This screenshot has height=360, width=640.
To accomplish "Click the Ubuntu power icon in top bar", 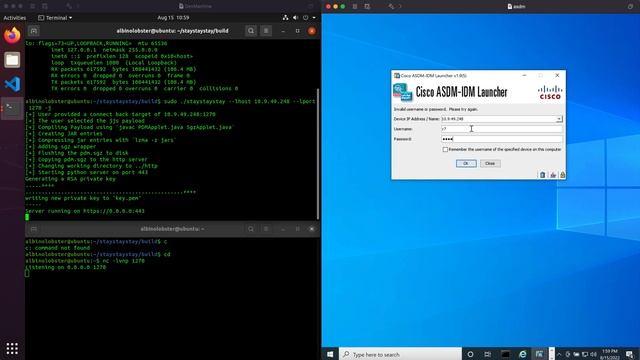I will click(305, 18).
